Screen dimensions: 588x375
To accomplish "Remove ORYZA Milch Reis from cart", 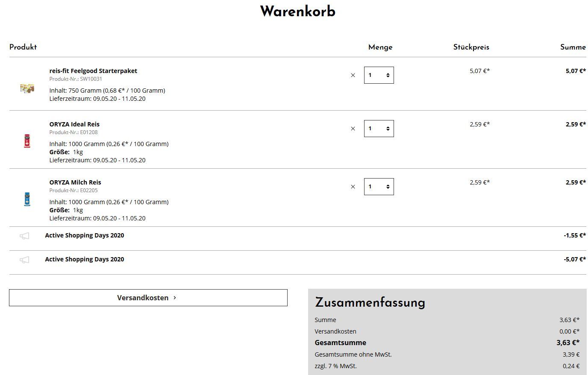I will (353, 187).
